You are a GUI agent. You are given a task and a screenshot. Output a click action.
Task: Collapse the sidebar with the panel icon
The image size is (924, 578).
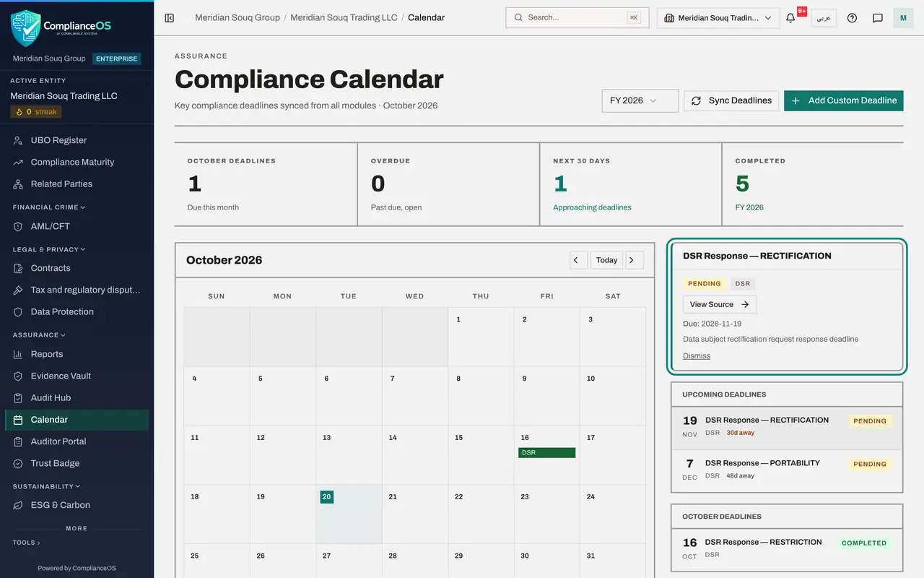tap(170, 18)
